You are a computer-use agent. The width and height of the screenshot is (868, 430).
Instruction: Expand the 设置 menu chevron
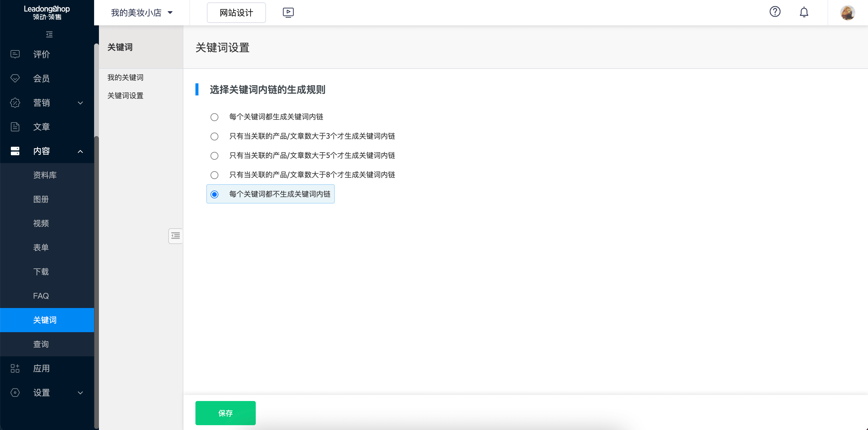pos(80,393)
